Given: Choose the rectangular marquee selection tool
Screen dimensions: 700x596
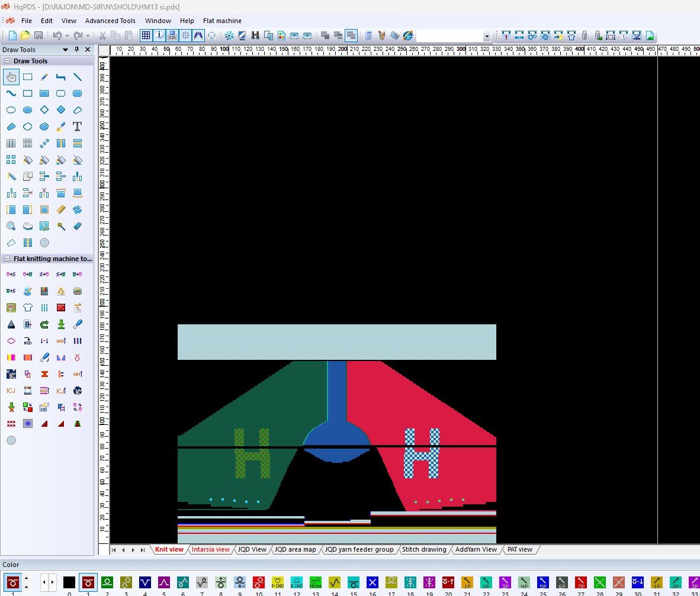Looking at the screenshot, I should [27, 77].
